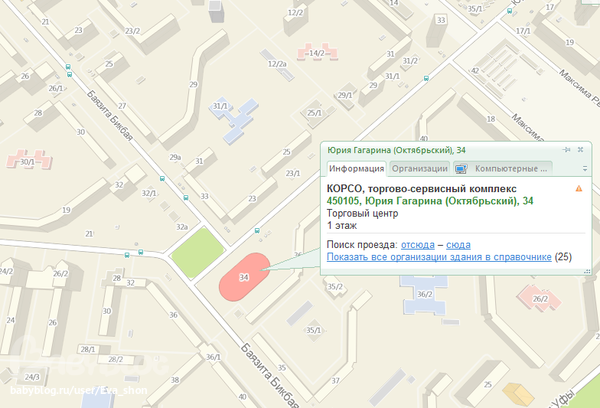
Task: Click the 'отсюда' route link
Action: (418, 245)
